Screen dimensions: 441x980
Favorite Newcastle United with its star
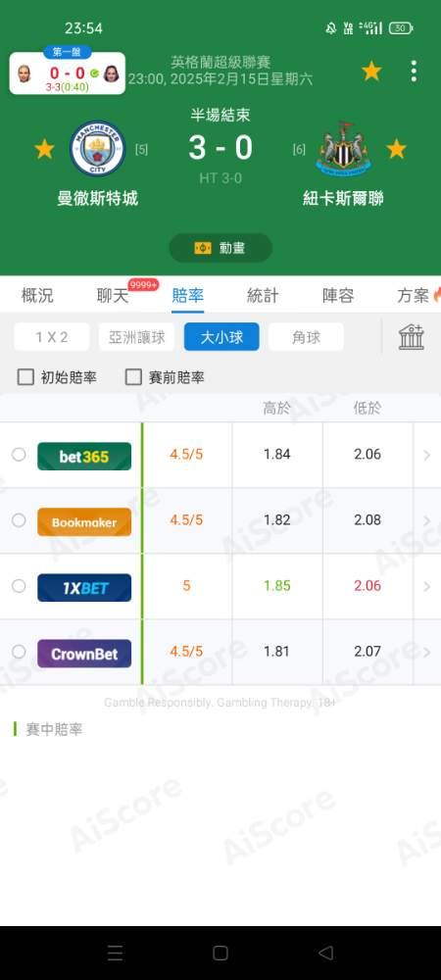pos(396,149)
